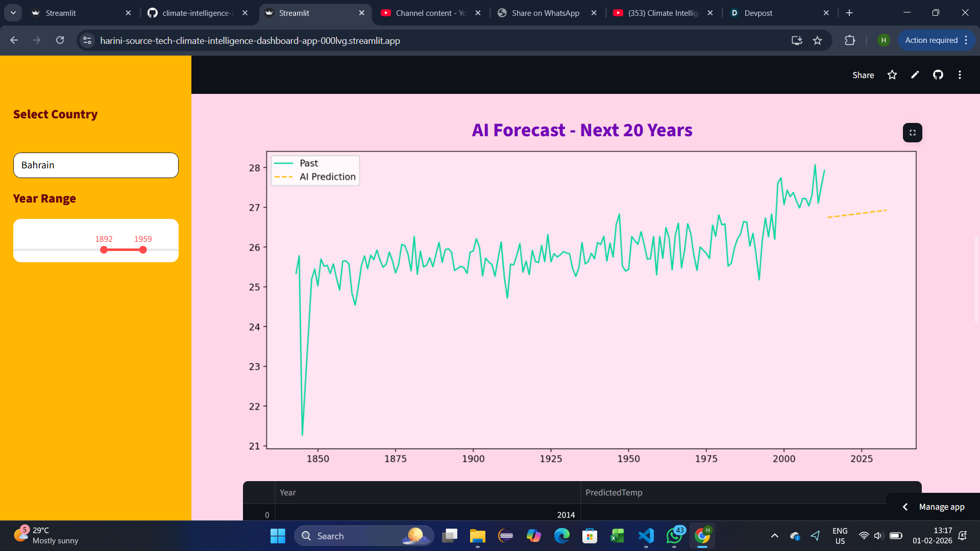Viewport: 980px width, 551px height.
Task: Open the GitHub repository icon
Action: [938, 75]
